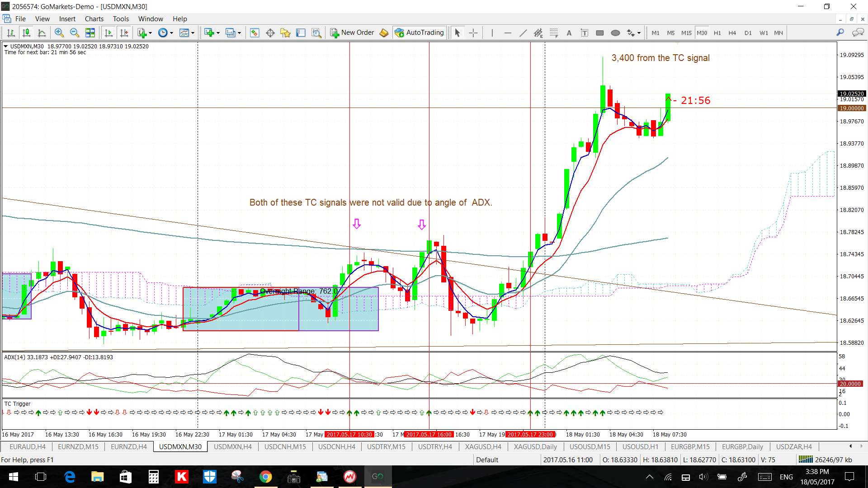Select the text label tool
This screenshot has width=868, height=488.
(584, 33)
